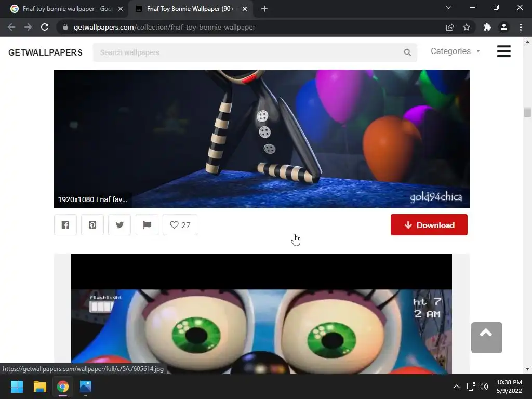Click the scroll-to-top arrow button
Image resolution: width=532 pixels, height=399 pixels.
coord(486,338)
